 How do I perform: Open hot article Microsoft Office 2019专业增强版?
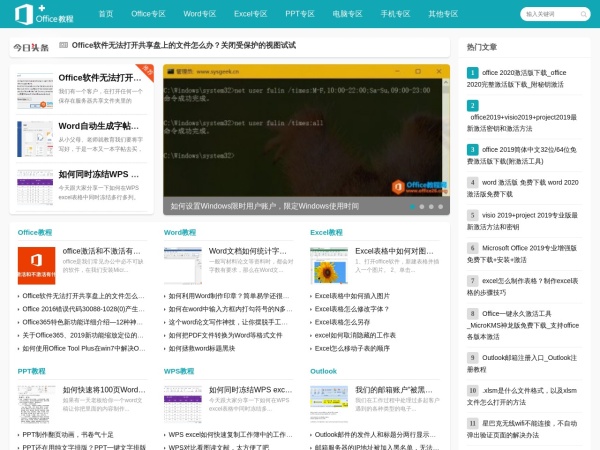(x=522, y=254)
